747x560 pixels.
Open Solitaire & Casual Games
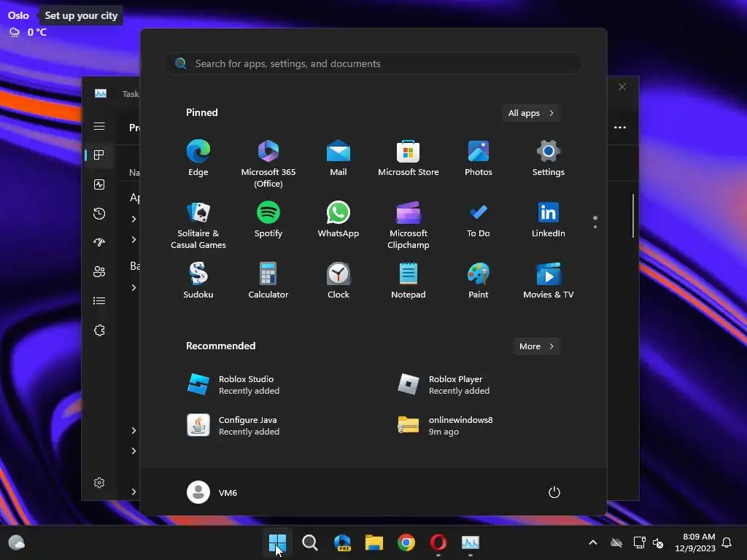click(198, 225)
